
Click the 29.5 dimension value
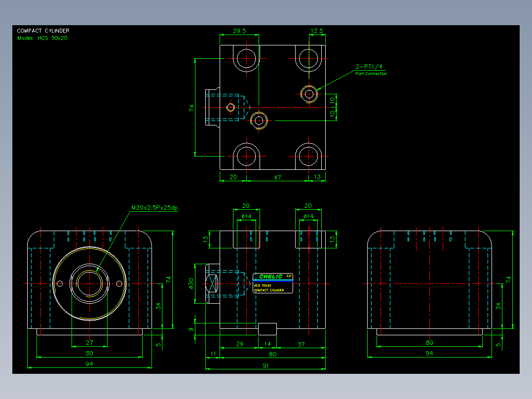click(239, 31)
